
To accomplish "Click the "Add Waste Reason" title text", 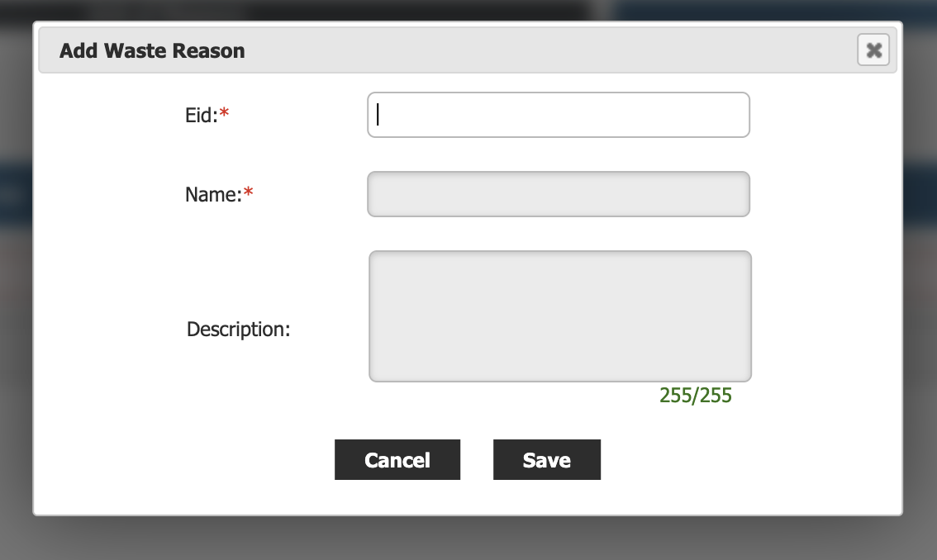I will click(x=152, y=51).
